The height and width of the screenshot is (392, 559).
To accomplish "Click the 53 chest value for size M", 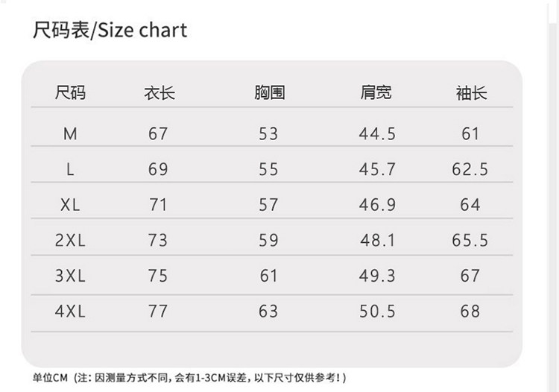I will tap(268, 134).
